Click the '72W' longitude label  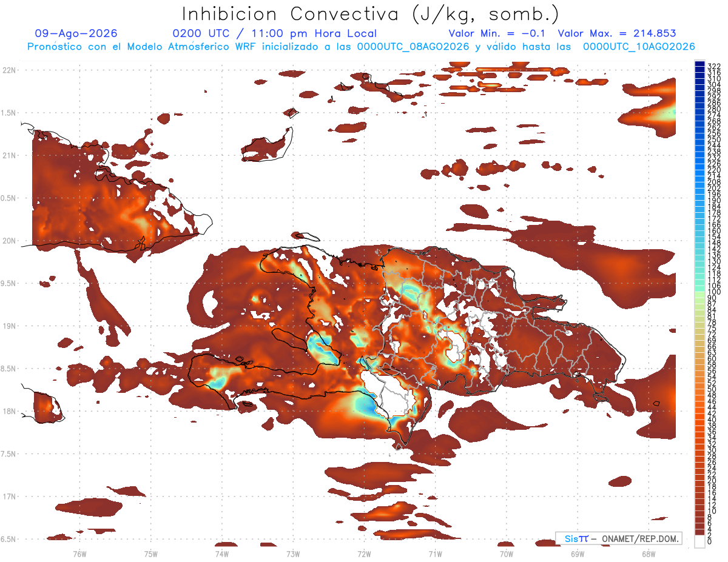pyautogui.click(x=364, y=554)
